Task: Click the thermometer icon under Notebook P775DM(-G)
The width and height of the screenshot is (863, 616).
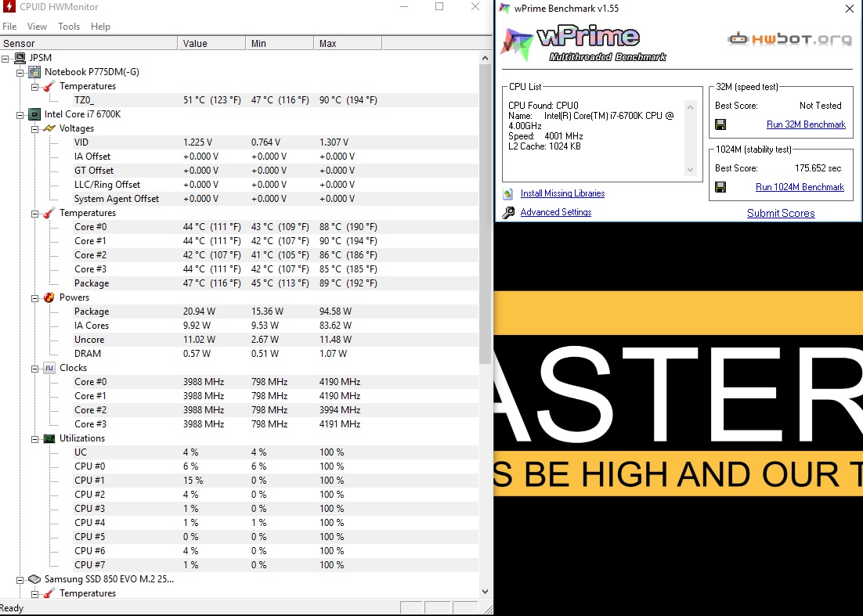Action: 49,86
